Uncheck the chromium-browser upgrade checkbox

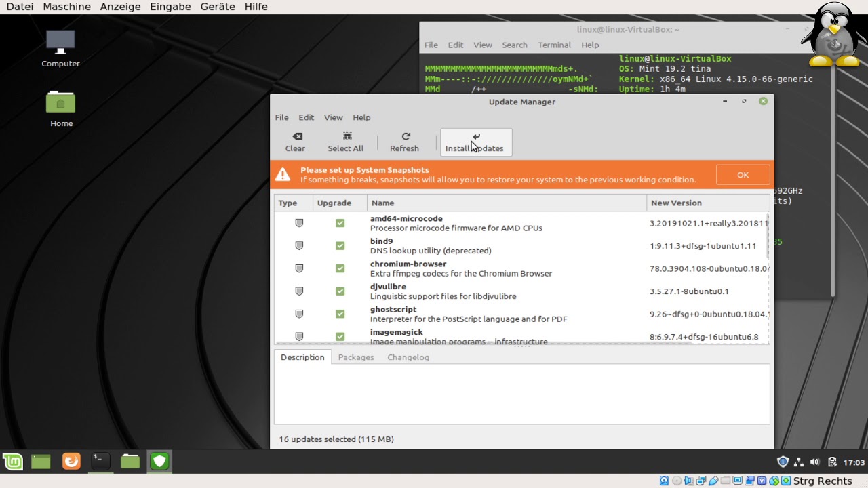tap(340, 268)
